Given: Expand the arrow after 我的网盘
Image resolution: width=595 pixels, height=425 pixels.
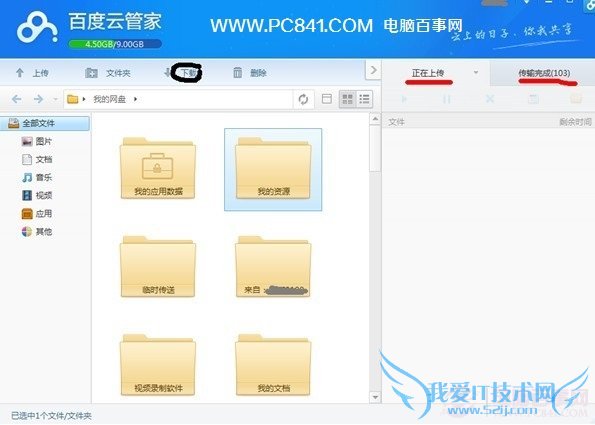Looking at the screenshot, I should click(135, 99).
